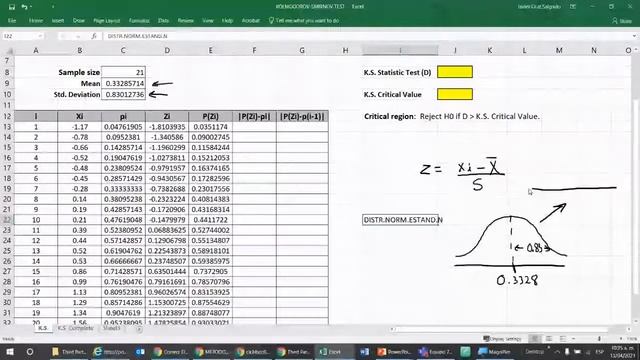Open the Review ribbon tab

[x=186, y=20]
